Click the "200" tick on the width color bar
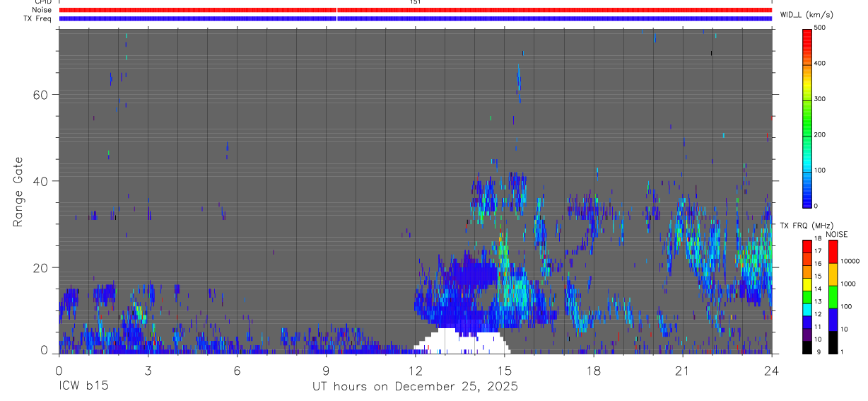This screenshot has height=401, width=868. [x=820, y=134]
